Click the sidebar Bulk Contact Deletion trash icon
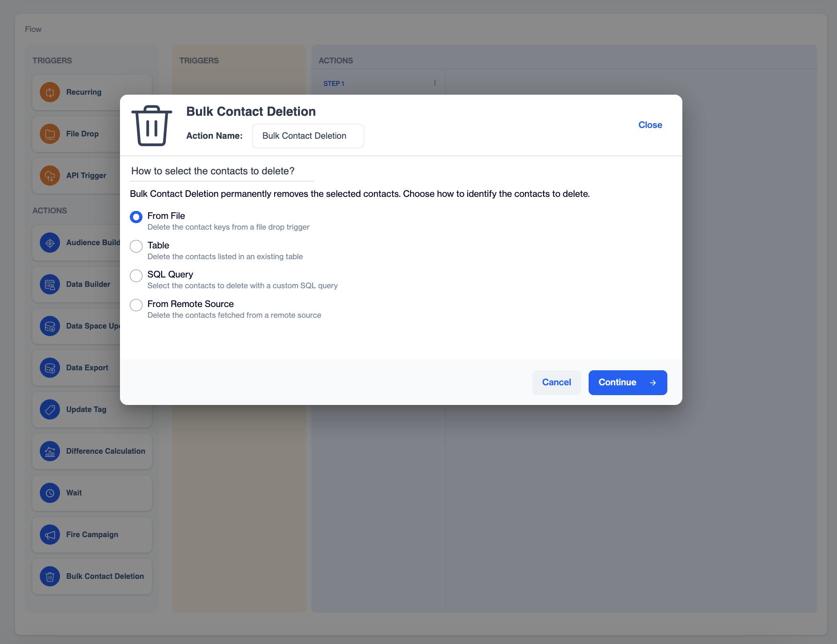The height and width of the screenshot is (644, 837). pyautogui.click(x=50, y=577)
